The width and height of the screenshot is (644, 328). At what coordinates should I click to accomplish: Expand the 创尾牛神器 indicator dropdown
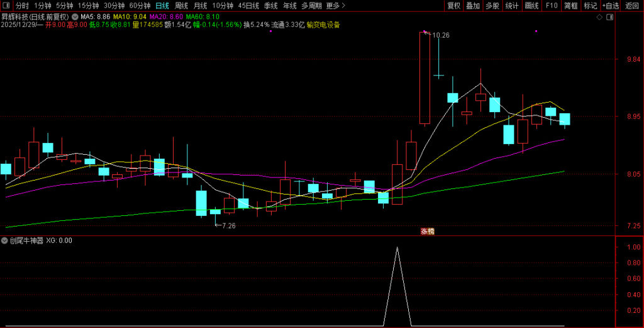pos(5,240)
